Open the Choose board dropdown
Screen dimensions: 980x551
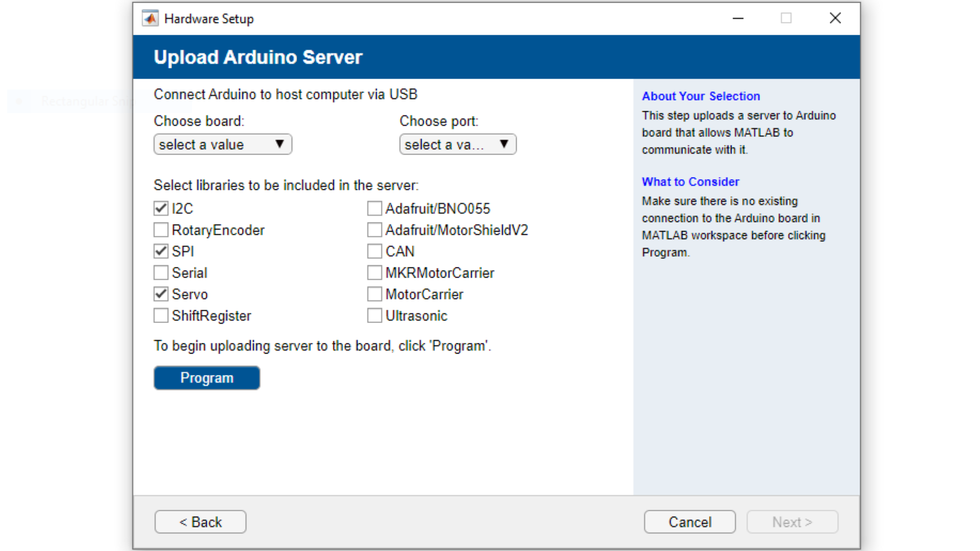(x=223, y=144)
